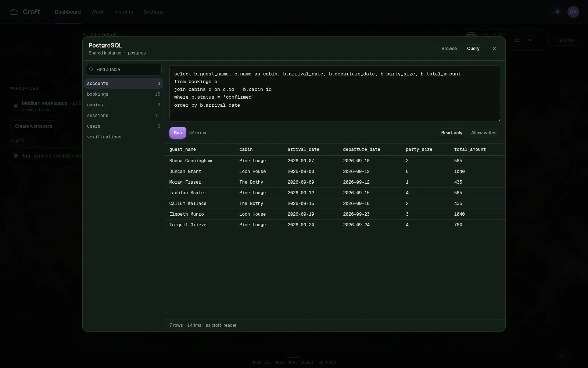Click the party_size column header
Screen dimensions: 588x368
419,149
